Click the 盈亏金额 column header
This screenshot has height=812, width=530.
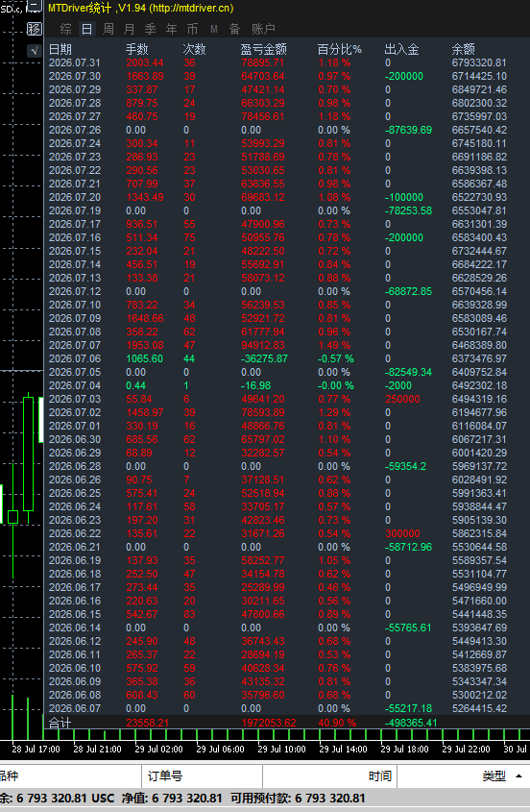263,49
